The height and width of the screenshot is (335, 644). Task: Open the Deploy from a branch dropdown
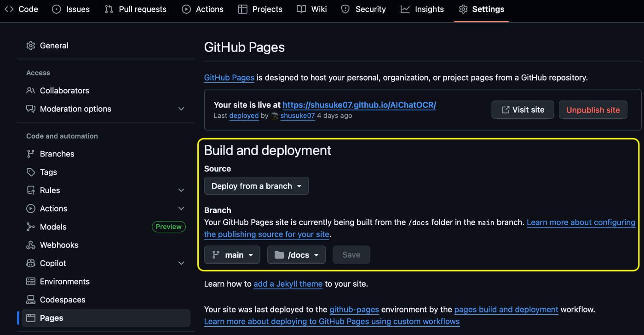click(256, 186)
